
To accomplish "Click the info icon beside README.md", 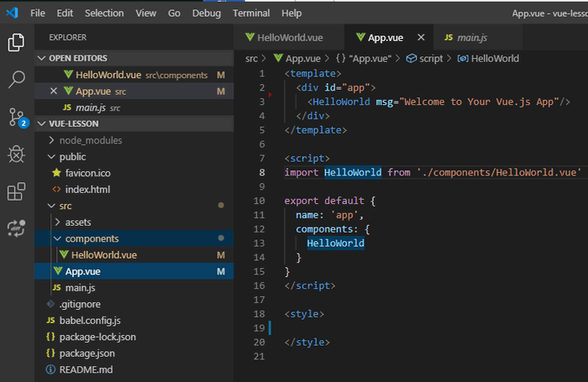I will point(50,369).
